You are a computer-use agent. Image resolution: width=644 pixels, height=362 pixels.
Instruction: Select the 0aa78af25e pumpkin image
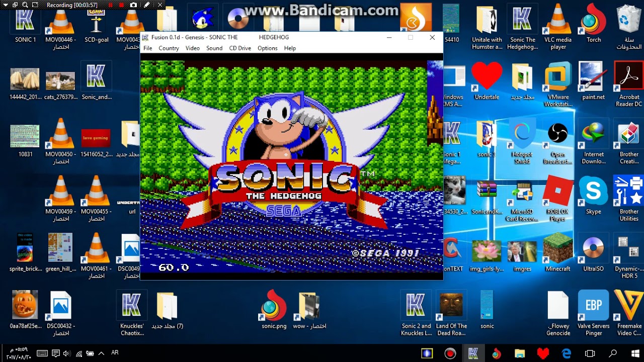pyautogui.click(x=25, y=310)
